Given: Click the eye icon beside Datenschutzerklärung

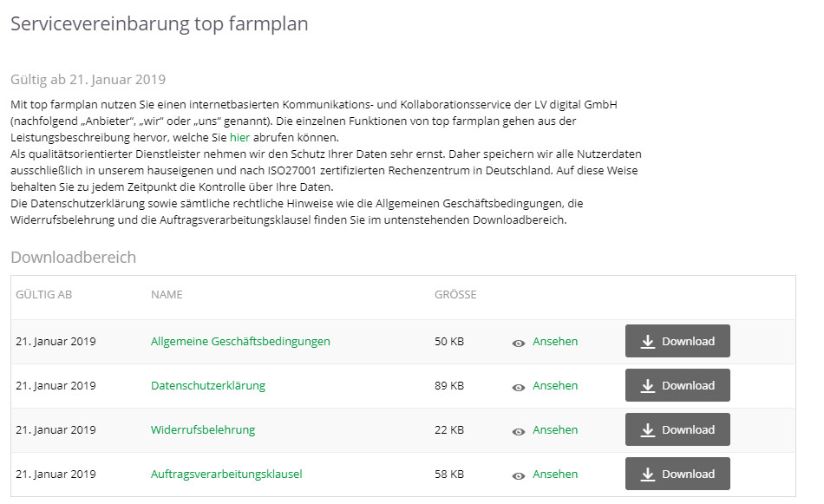Looking at the screenshot, I should click(x=519, y=388).
